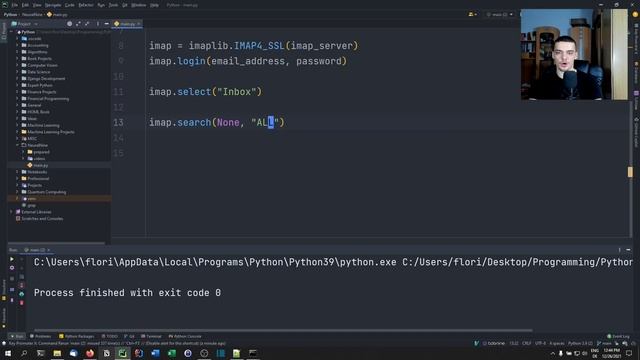
Task: Switch to PyCharm in the taskbar
Action: tap(122, 353)
